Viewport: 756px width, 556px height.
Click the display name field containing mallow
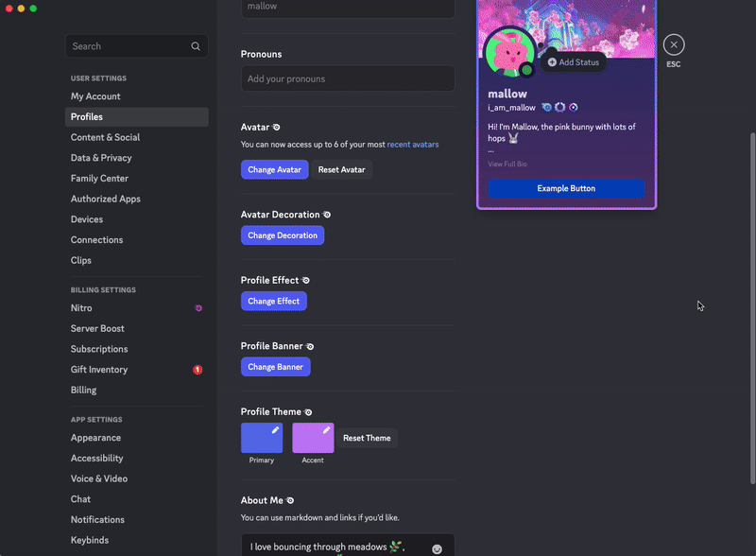pos(348,8)
